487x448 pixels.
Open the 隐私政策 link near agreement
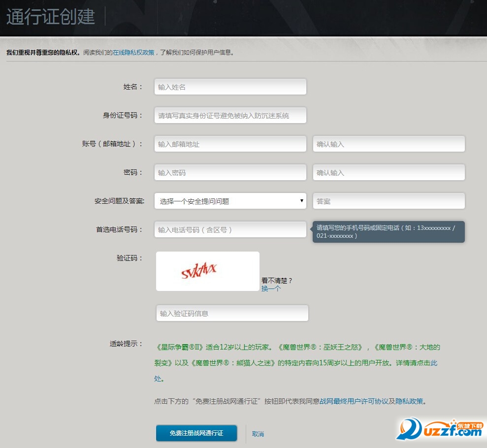[409, 401]
